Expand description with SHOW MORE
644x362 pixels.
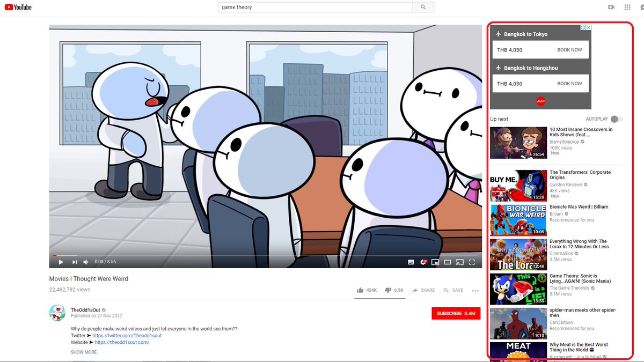pos(84,352)
